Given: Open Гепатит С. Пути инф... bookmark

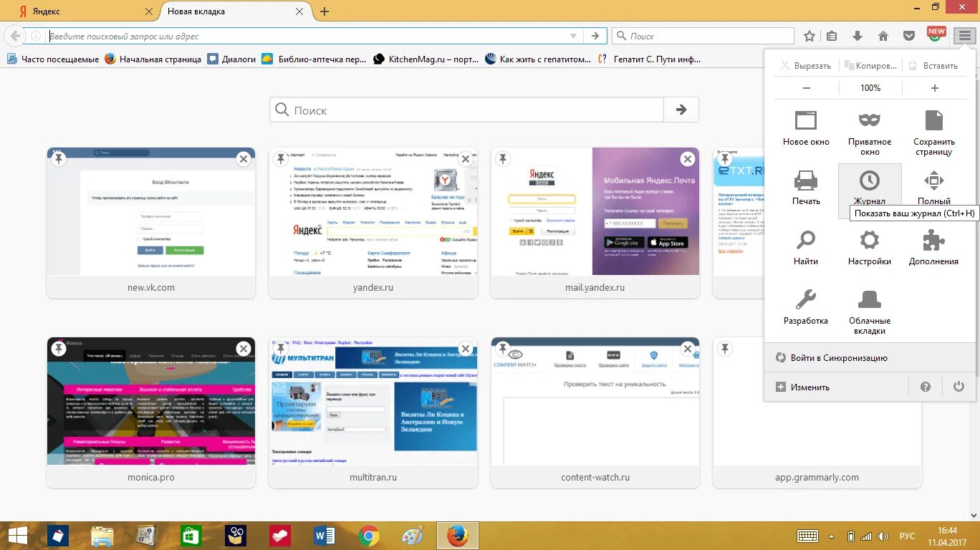Looking at the screenshot, I should pyautogui.click(x=650, y=59).
